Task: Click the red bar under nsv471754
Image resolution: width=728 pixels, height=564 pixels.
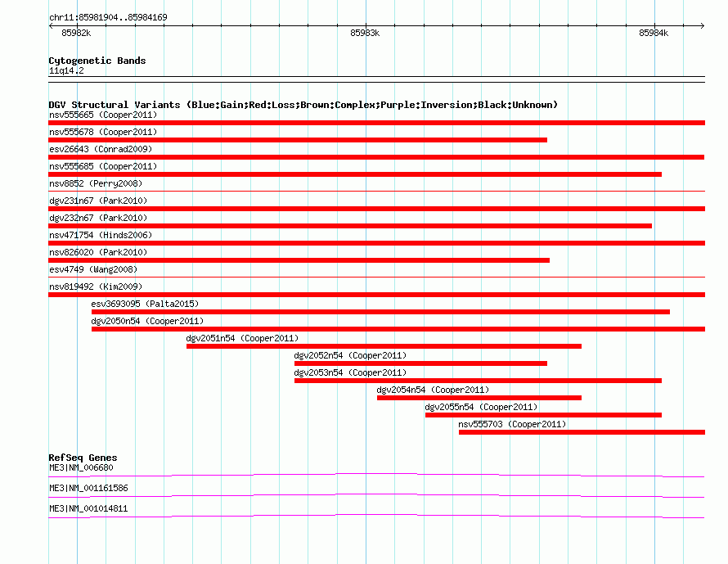Action: (376, 243)
